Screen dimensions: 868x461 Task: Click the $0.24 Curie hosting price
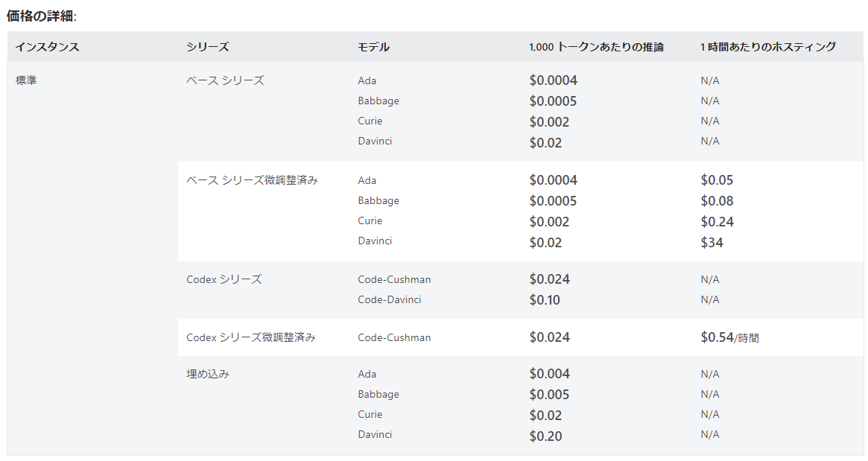[717, 221]
